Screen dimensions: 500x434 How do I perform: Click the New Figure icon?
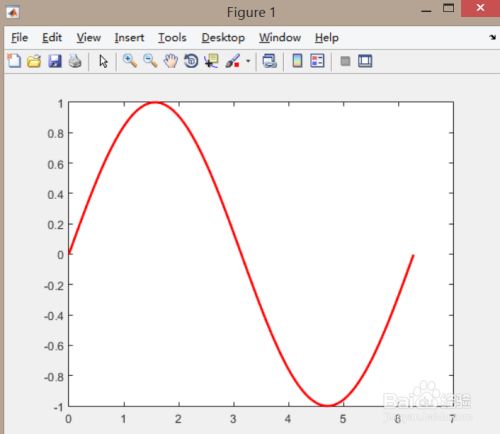pos(14,61)
